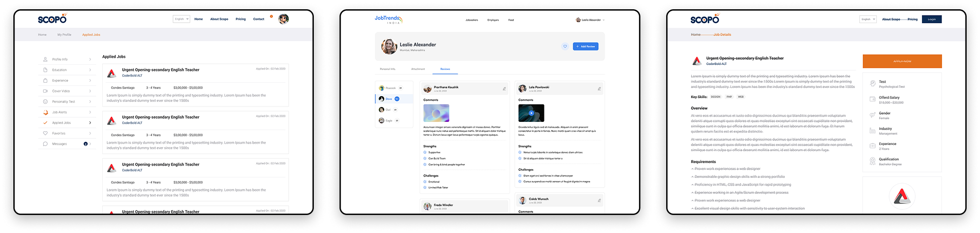Toggle Cursus suspendisse morbi challenge checkmark
Screen dimensions: 980x233
click(520, 182)
